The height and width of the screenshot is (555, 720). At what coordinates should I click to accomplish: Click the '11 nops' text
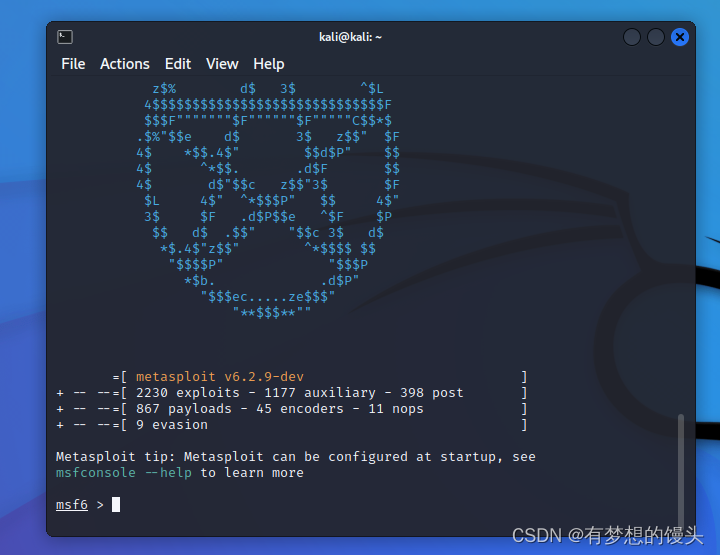tap(396, 409)
